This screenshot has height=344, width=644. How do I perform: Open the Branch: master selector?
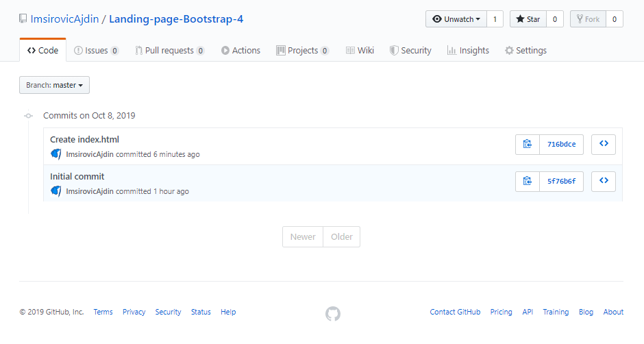point(54,85)
